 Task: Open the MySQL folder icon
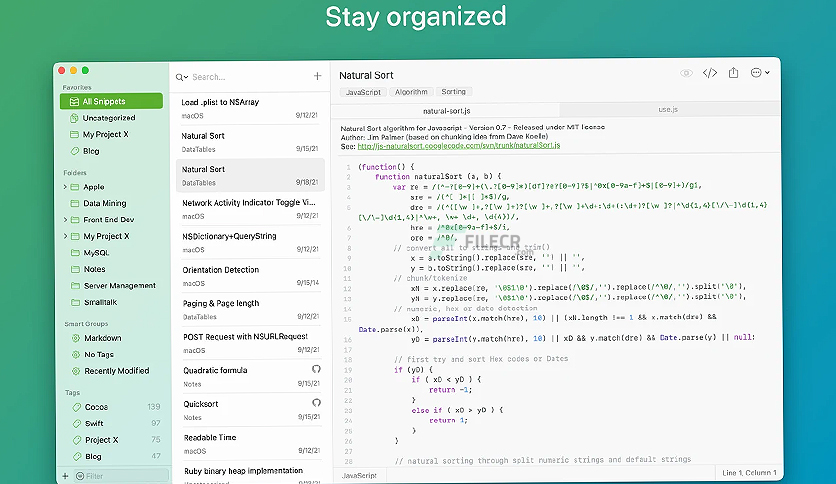(x=75, y=253)
